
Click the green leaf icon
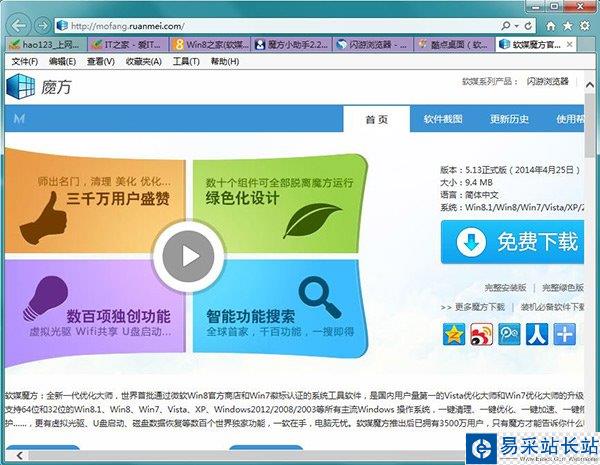[313, 220]
